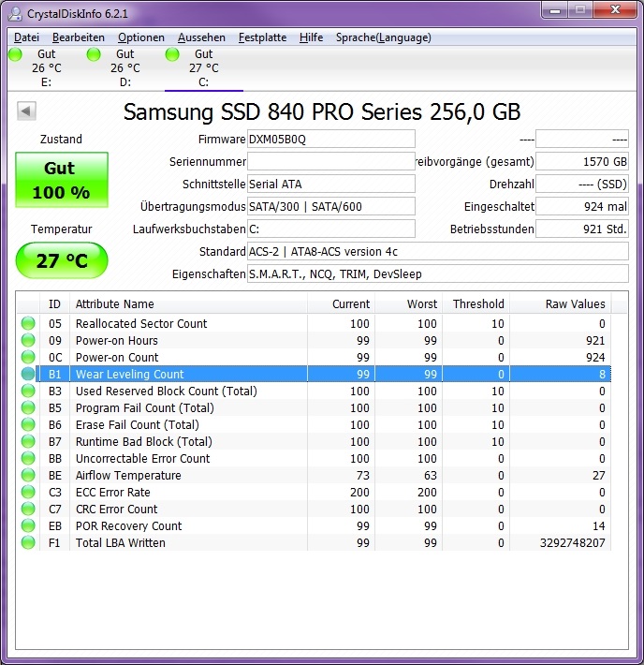Viewport: 644px width, 665px height.
Task: Open the Hilfe menu
Action: 311,37
